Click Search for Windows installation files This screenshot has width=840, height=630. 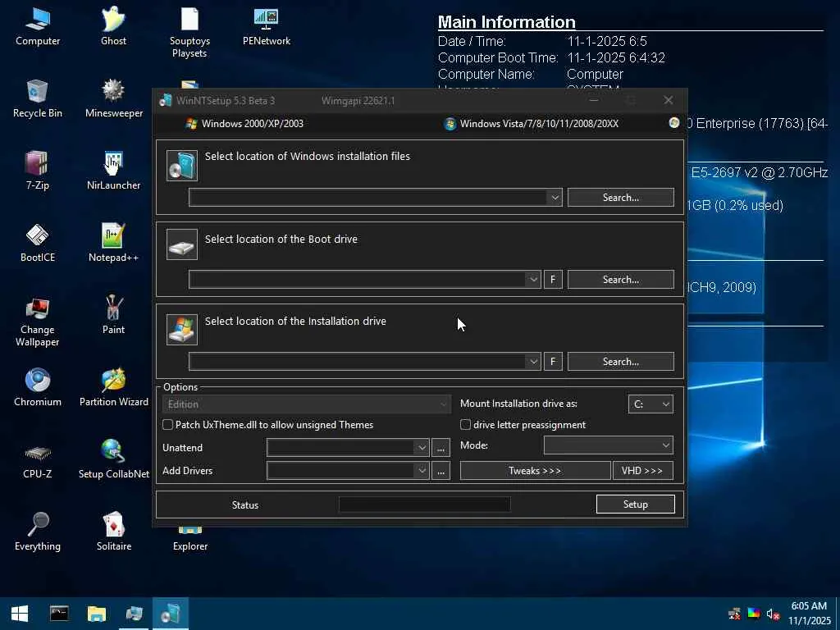[x=620, y=198]
